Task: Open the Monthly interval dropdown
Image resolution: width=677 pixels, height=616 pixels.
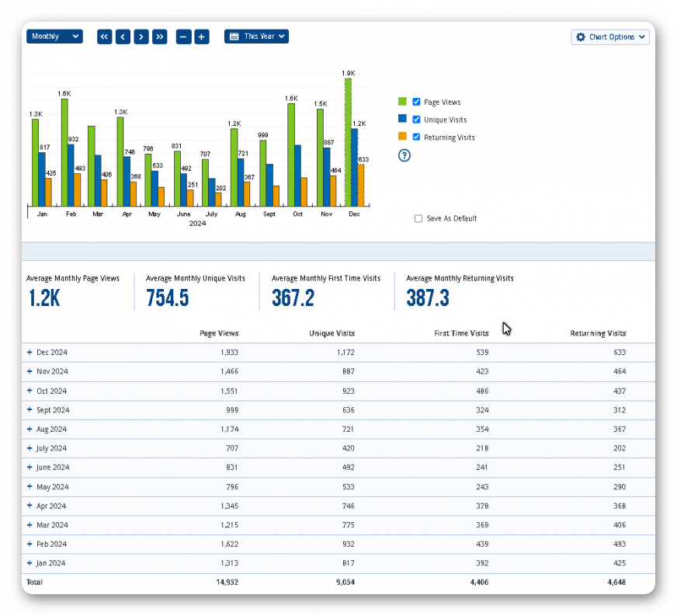Action: click(54, 37)
